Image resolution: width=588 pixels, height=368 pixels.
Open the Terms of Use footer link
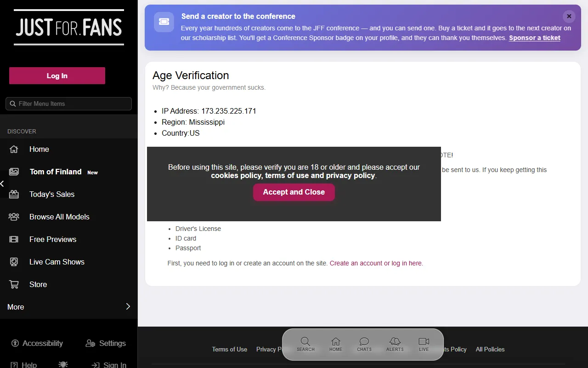230,349
